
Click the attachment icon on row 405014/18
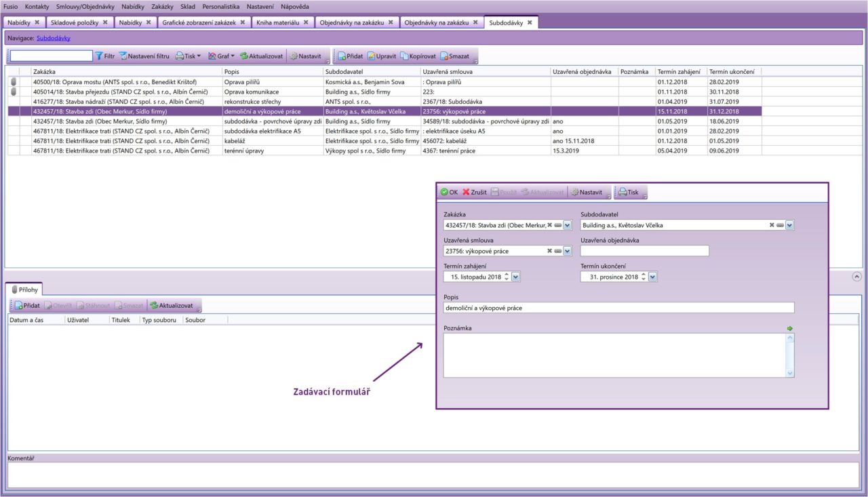13,92
